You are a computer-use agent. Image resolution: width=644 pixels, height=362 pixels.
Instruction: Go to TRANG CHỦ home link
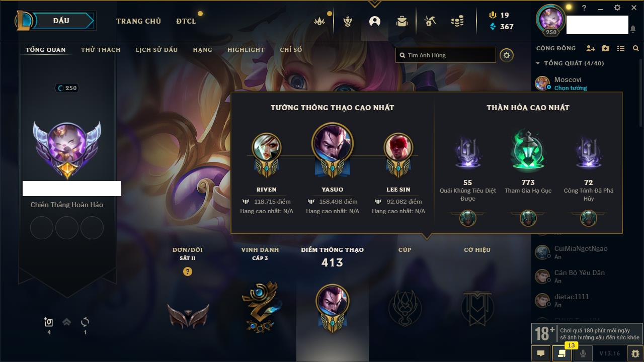[x=138, y=21]
